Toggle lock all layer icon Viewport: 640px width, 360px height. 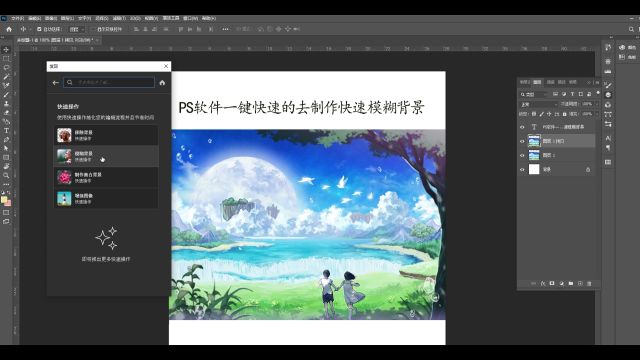[565, 114]
